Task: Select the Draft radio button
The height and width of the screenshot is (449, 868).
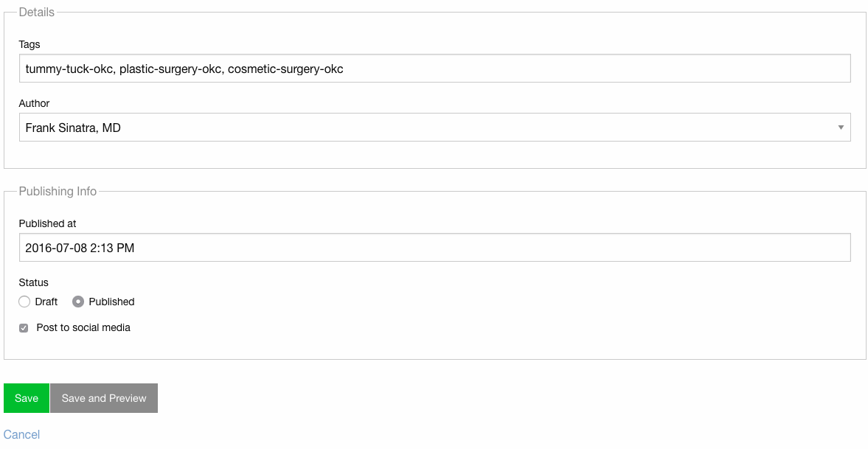Action: point(24,302)
